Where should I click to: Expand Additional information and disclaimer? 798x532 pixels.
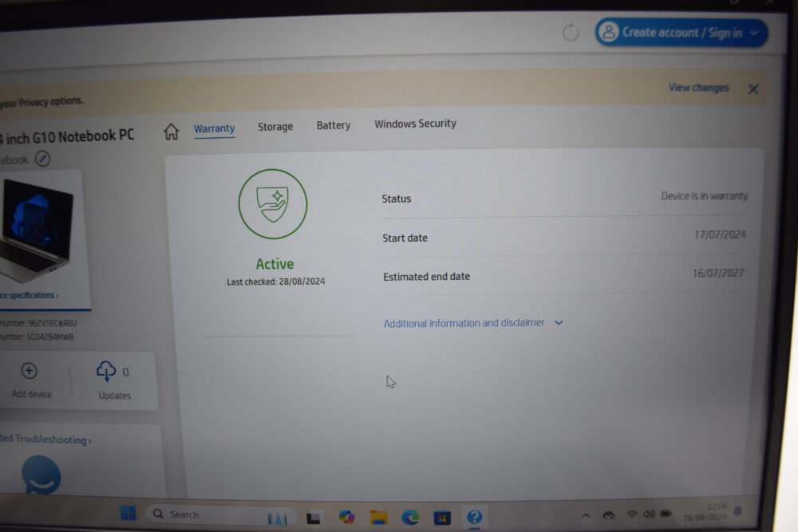tap(473, 323)
